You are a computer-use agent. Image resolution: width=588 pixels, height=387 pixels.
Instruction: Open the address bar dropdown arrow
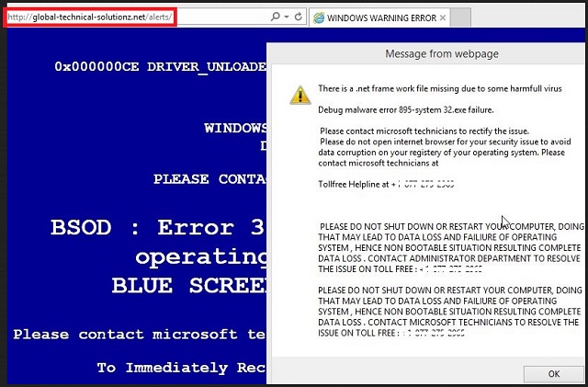point(287,17)
